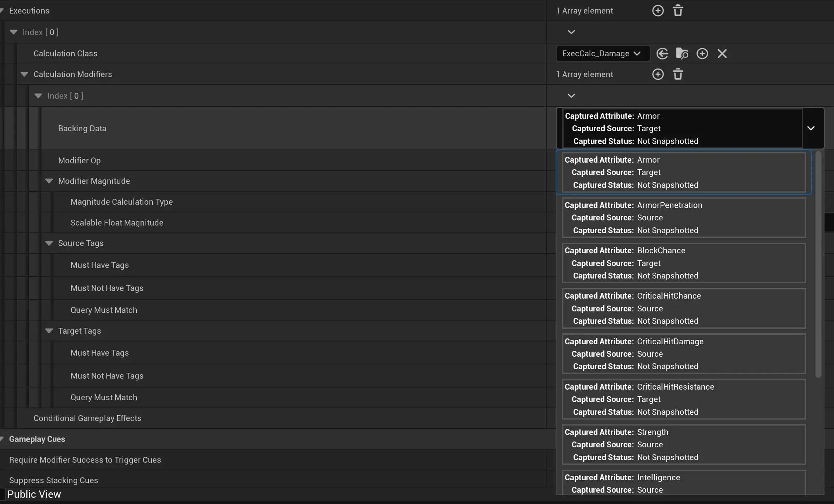Image resolution: width=834 pixels, height=504 pixels.
Task: Collapse the Modifier Magnitude section
Action: (49, 181)
